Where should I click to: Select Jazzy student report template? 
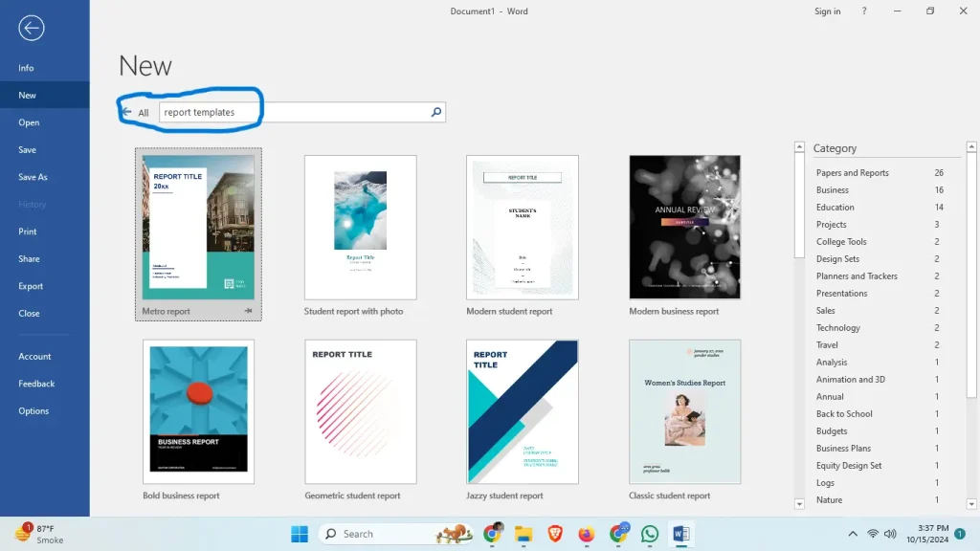[x=522, y=411]
